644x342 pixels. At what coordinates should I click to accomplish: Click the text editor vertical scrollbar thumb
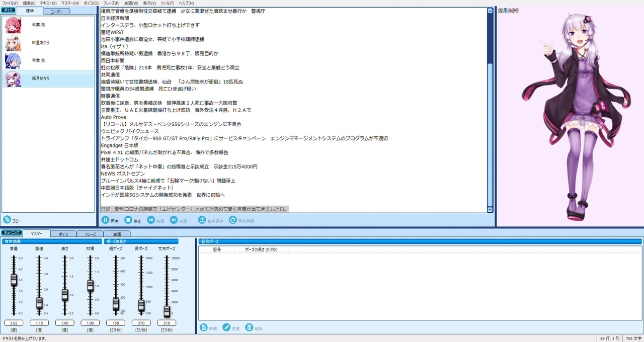click(x=490, y=134)
